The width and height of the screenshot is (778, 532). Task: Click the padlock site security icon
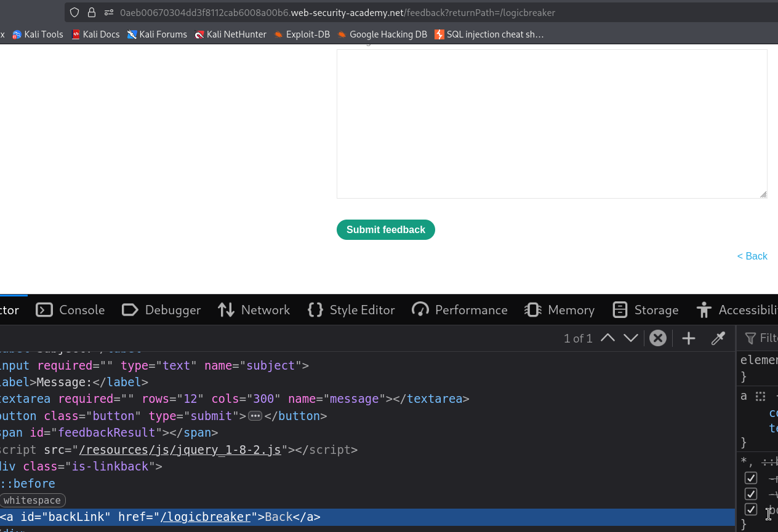click(92, 12)
